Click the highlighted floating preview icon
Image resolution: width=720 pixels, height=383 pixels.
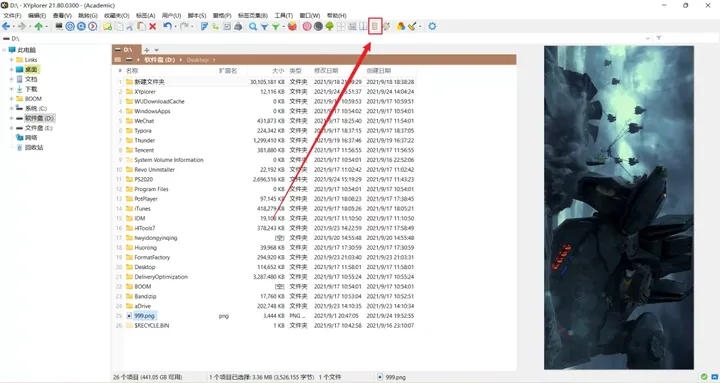[375, 27]
